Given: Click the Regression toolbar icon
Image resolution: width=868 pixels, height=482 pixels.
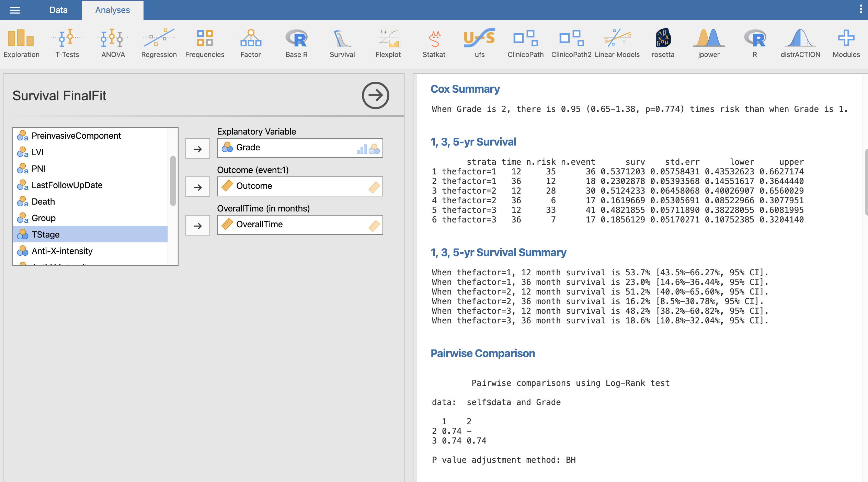Looking at the screenshot, I should [159, 43].
